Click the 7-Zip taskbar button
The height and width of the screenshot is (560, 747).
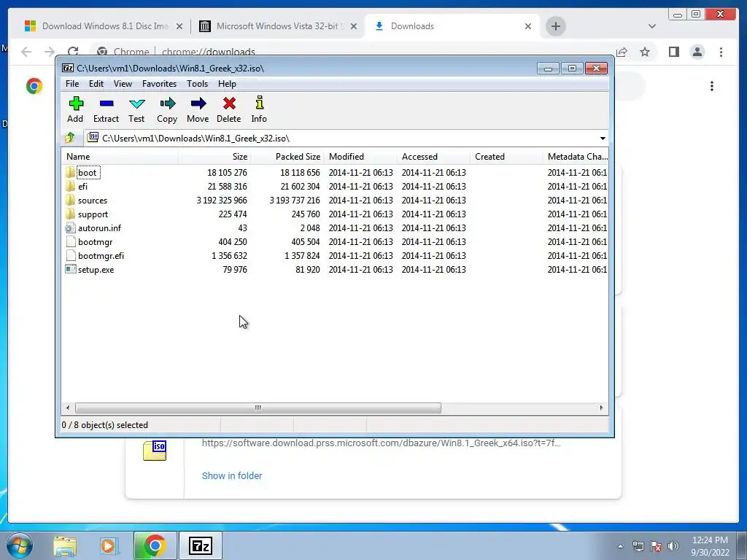(200, 545)
